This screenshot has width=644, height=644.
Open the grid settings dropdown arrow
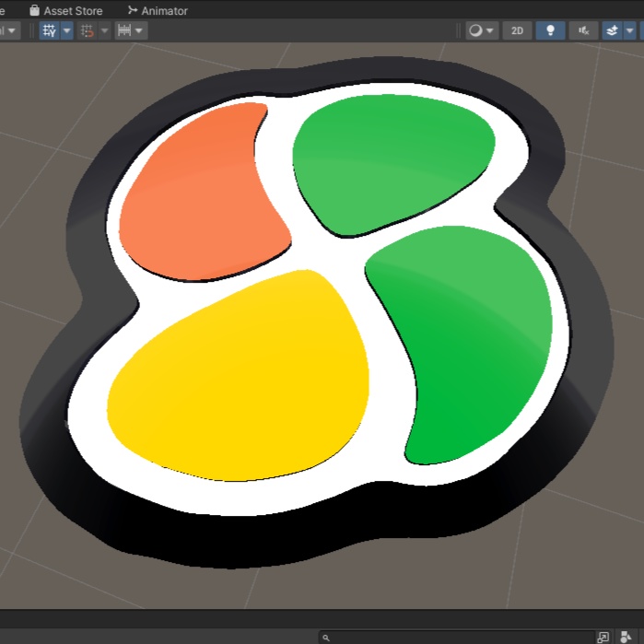click(x=67, y=30)
